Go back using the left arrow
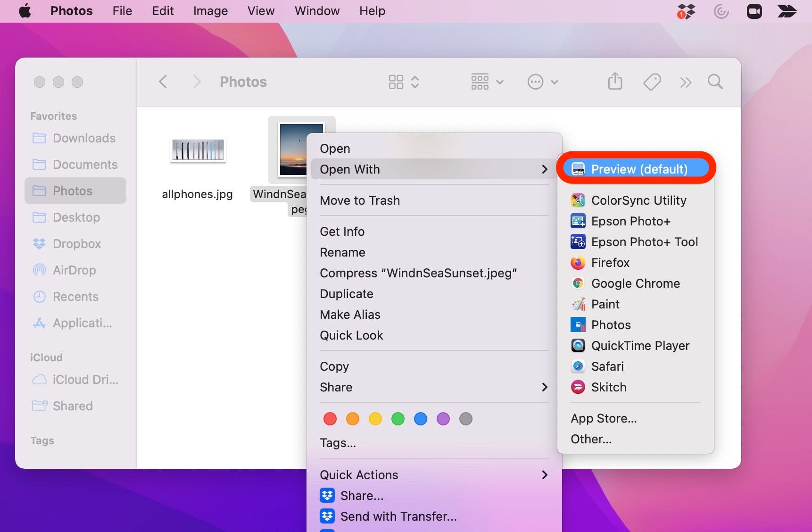Screen dimensions: 812x532 tap(163, 82)
